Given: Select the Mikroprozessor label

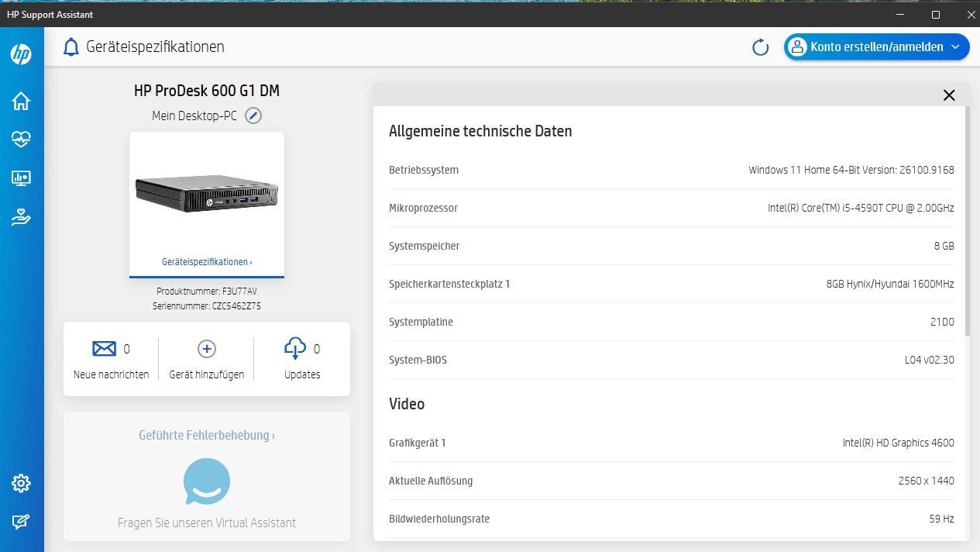Looking at the screenshot, I should point(423,208).
